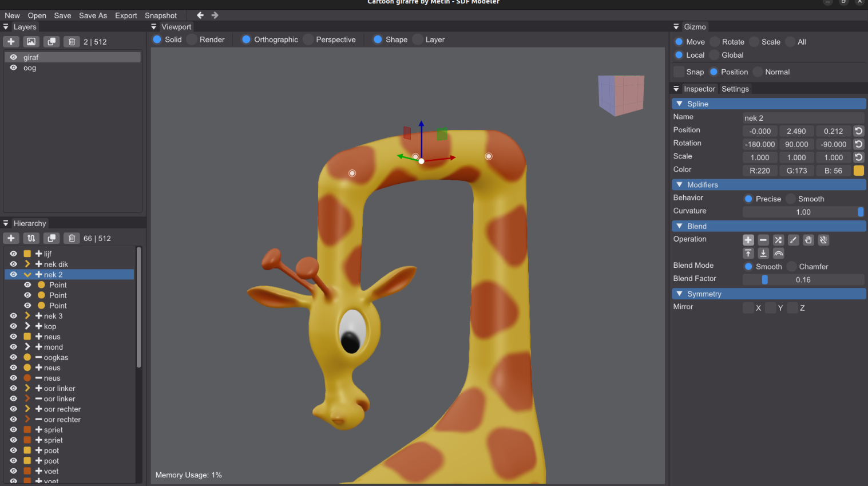Click the add layer plus icon

click(11, 41)
